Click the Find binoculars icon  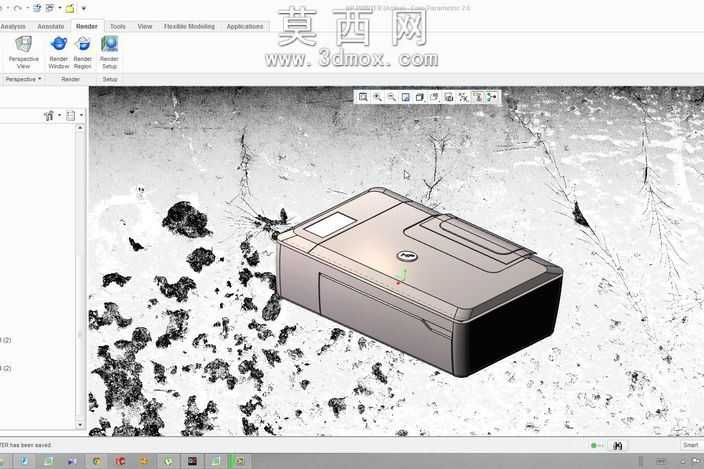tap(618, 445)
